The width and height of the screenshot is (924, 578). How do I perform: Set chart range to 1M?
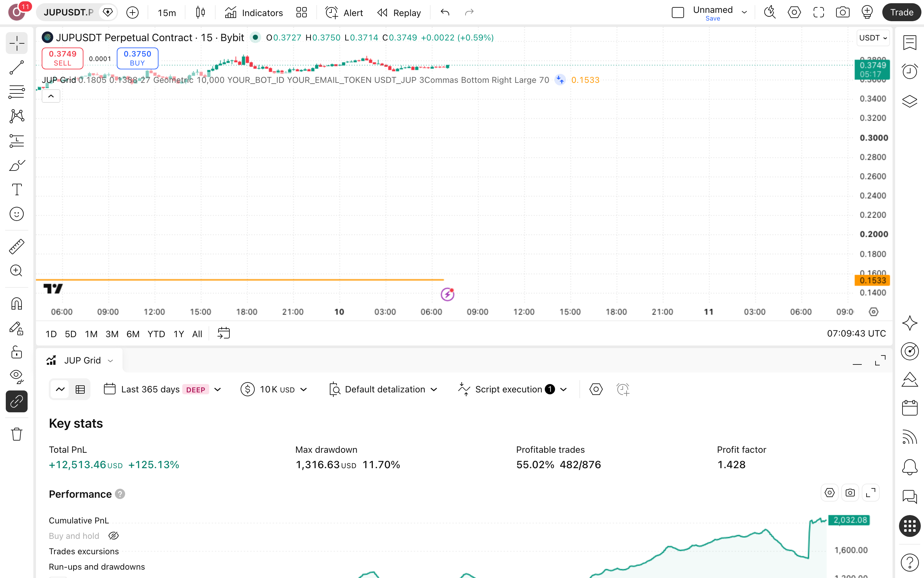[91, 334]
